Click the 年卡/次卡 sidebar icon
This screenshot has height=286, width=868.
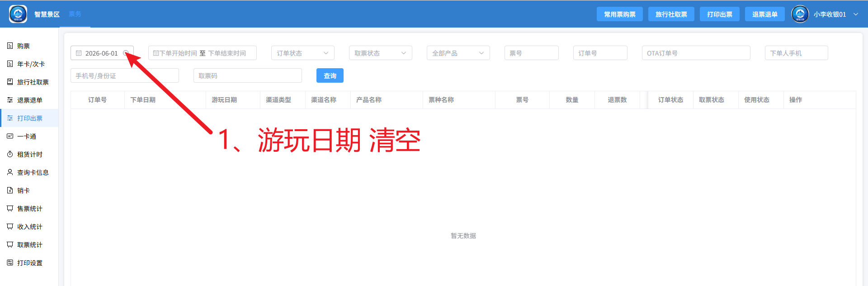point(10,64)
